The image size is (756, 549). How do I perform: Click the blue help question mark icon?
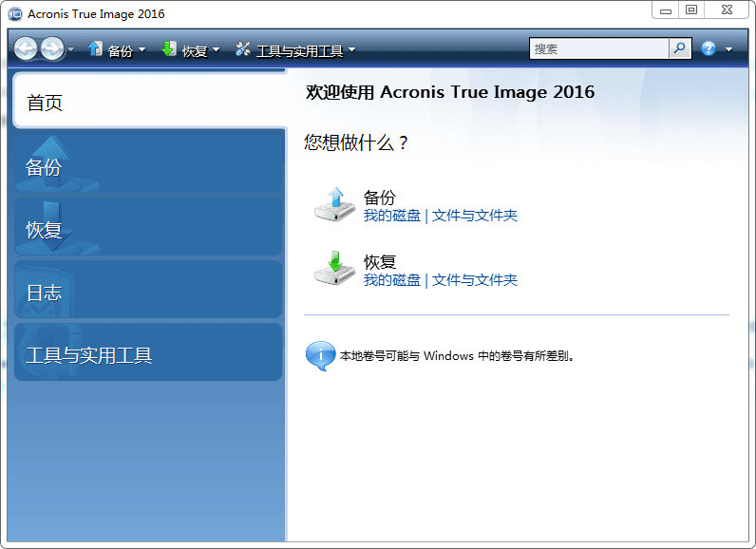point(709,48)
